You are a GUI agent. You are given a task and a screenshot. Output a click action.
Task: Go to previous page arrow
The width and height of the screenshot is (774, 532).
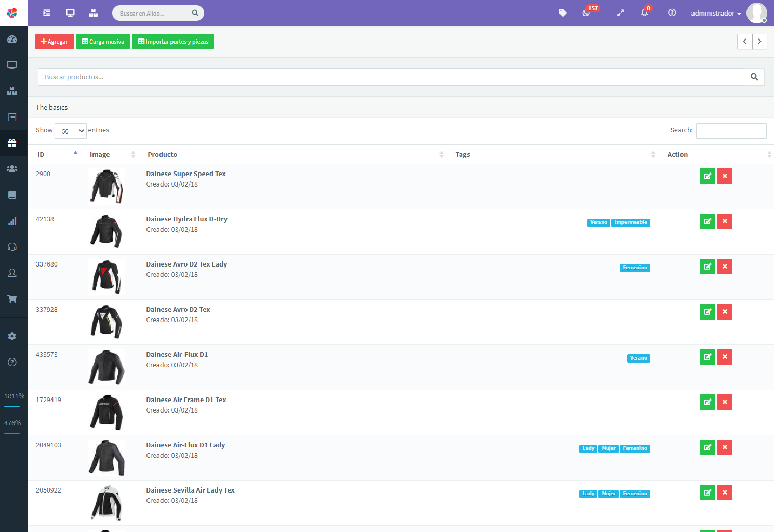click(x=745, y=42)
